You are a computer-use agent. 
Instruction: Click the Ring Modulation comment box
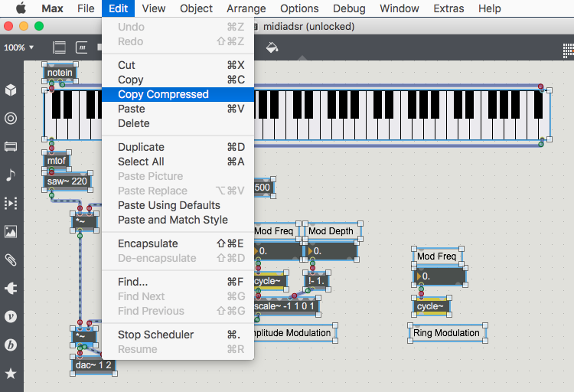447,333
